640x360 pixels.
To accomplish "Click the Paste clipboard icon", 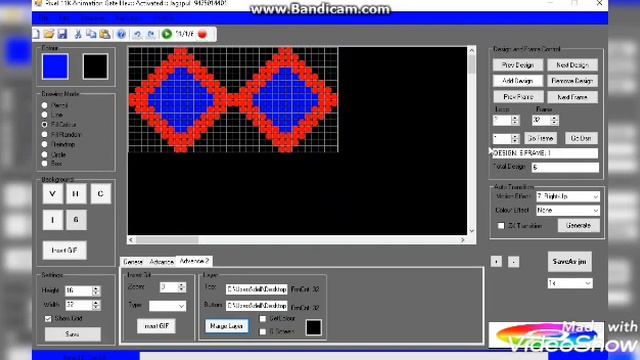I will pos(105,34).
